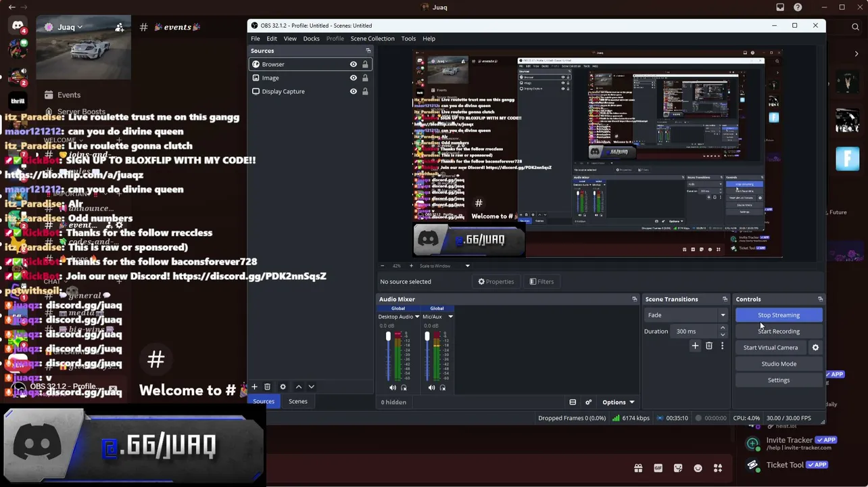
Task: Toggle Desktop Audio monitoring headphone icon
Action: pyautogui.click(x=404, y=388)
